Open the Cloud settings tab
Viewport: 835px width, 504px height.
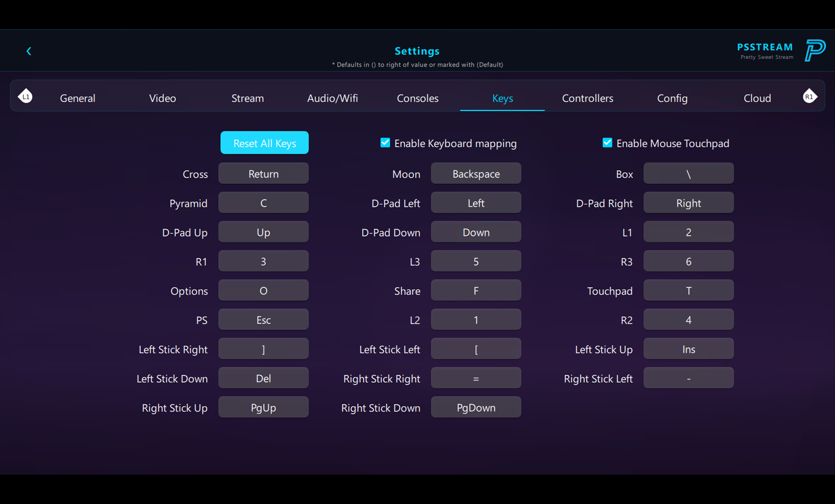[757, 98]
